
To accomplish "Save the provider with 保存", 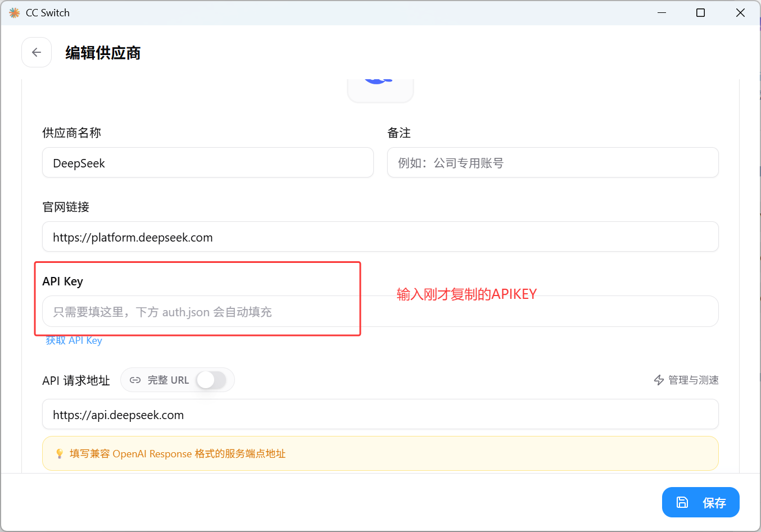I will coord(701,502).
